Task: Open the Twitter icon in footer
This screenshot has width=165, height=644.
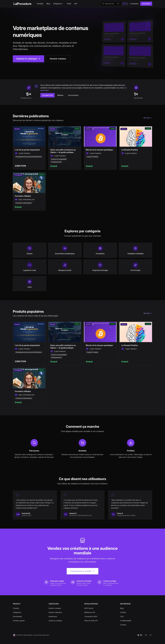Action: (146, 635)
